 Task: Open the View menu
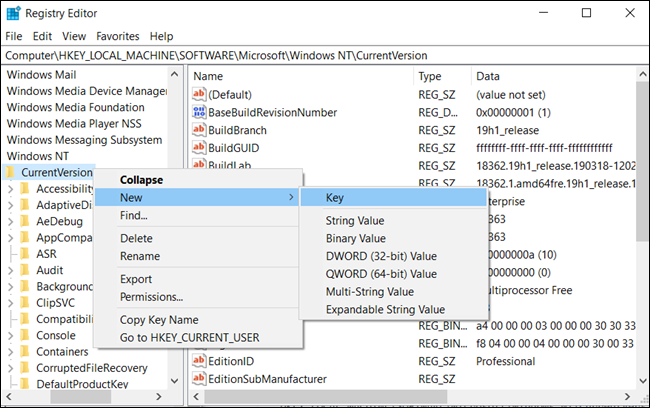click(x=74, y=36)
